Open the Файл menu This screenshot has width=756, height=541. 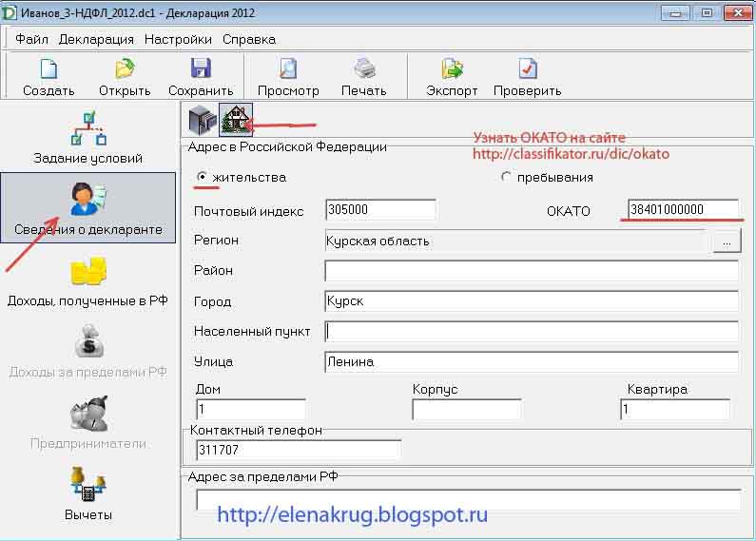click(x=31, y=39)
